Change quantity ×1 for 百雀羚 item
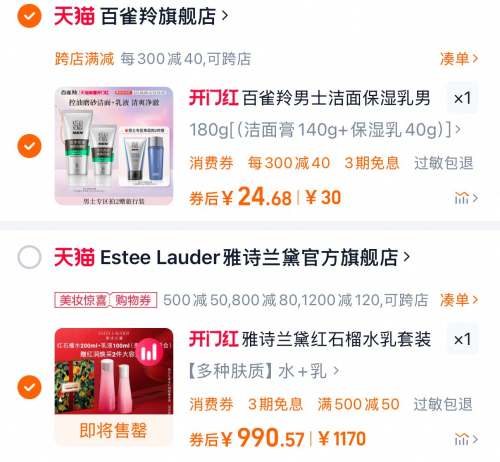The image size is (500, 462). pyautogui.click(x=462, y=98)
